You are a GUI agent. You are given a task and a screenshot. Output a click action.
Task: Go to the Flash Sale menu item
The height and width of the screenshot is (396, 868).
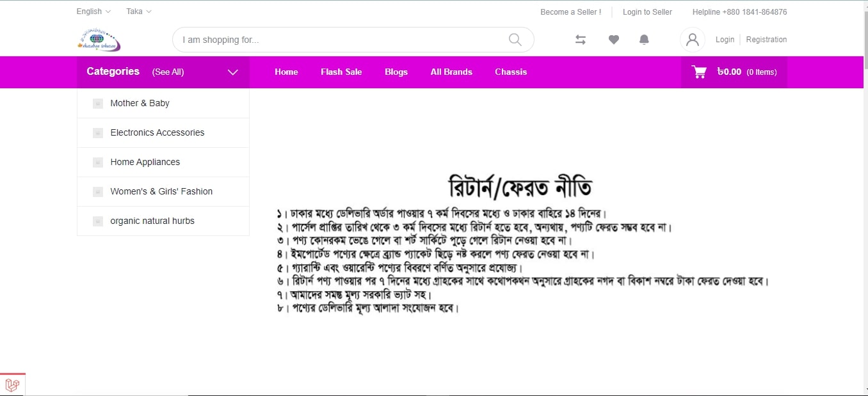click(341, 72)
